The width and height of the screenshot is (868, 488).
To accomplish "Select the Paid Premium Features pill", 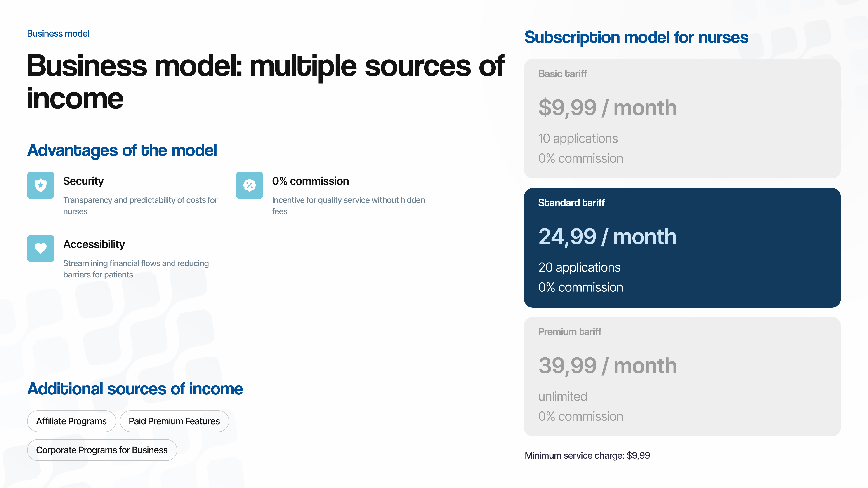I will (x=174, y=421).
